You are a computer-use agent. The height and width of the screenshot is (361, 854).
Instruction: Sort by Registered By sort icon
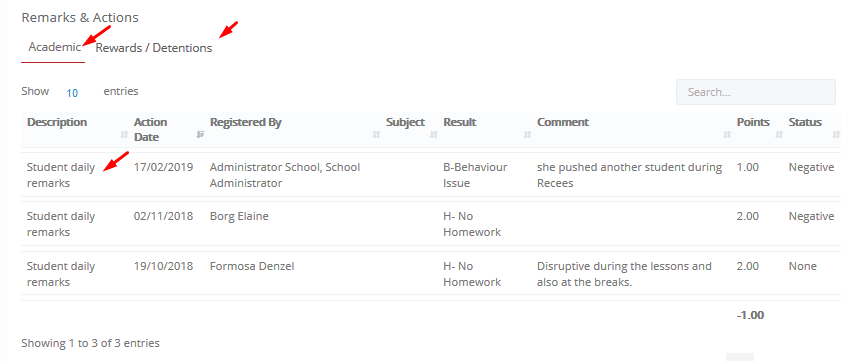pyautogui.click(x=376, y=134)
